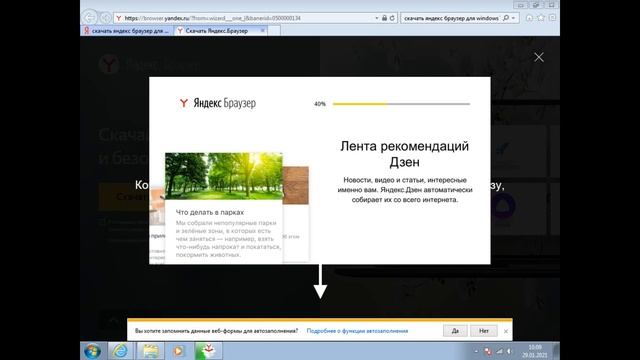Image resolution: width=640 pixels, height=360 pixels.
Task: Switch to the 'скачать яндекс браузер для' tab
Action: 127,31
